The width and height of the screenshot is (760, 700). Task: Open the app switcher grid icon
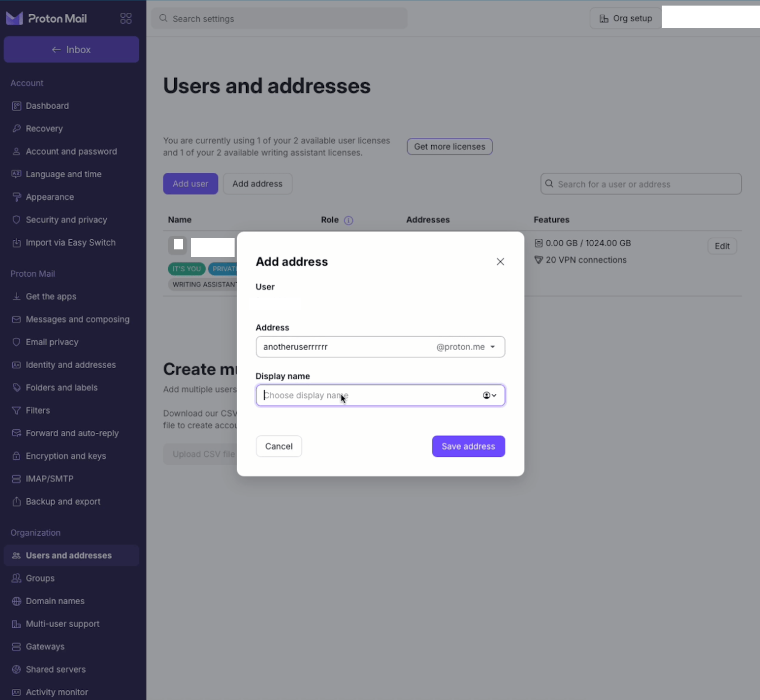click(126, 18)
